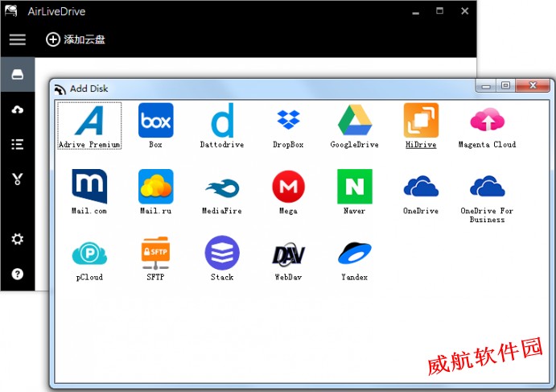Viewport: 556px width, 392px height.
Task: Click the OneDrive For Business label
Action: (488, 215)
